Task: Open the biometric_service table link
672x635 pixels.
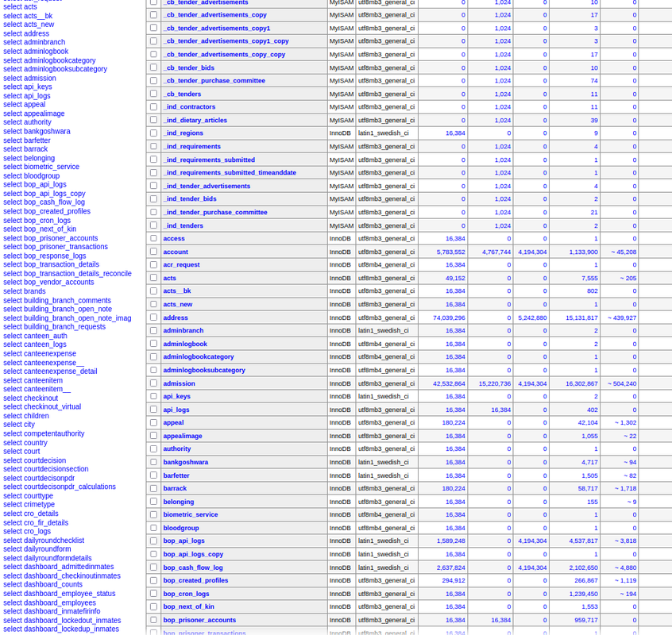Action: click(191, 514)
